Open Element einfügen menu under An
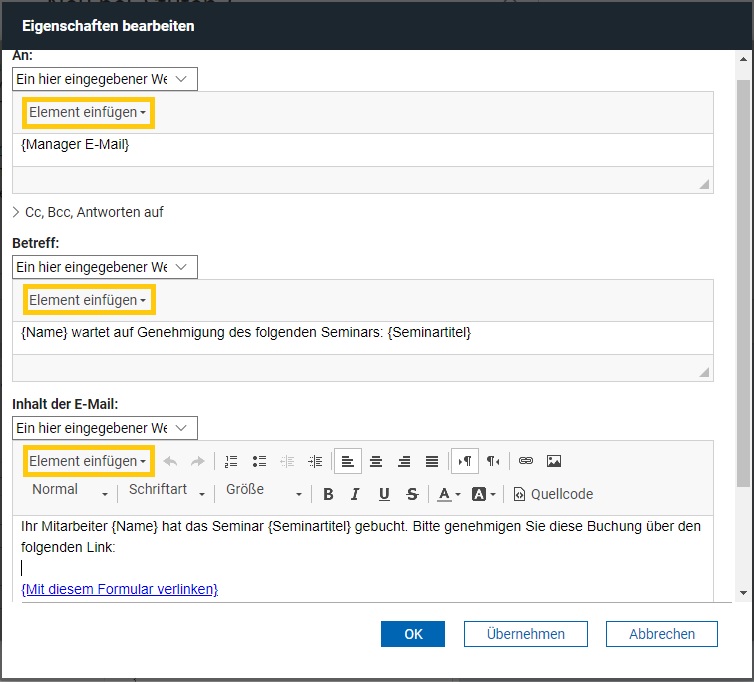The width and height of the screenshot is (754, 682). point(88,113)
